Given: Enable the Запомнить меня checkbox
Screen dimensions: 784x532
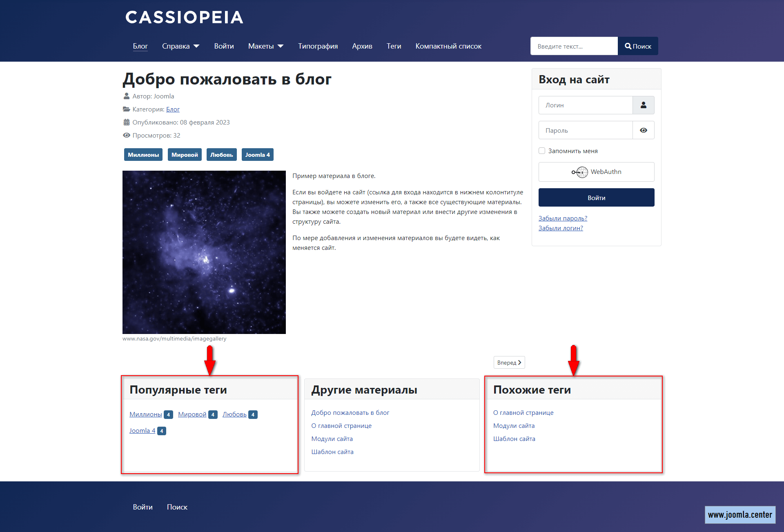Looking at the screenshot, I should click(x=542, y=151).
